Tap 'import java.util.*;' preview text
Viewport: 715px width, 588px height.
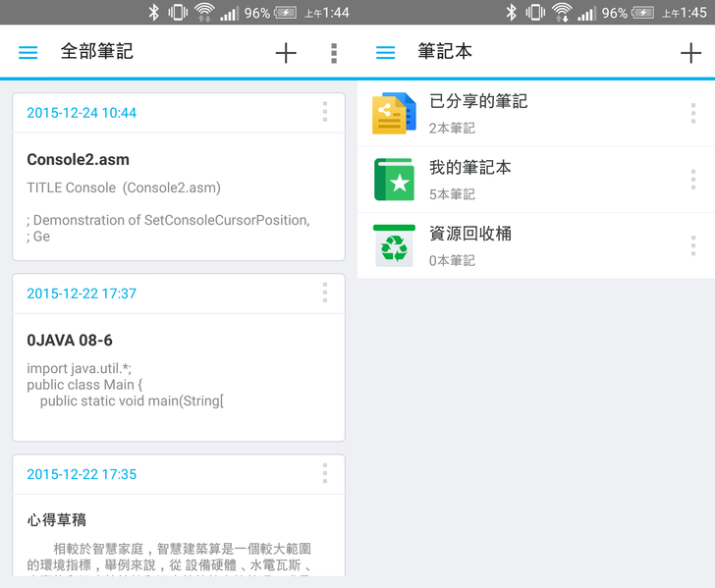[79, 368]
